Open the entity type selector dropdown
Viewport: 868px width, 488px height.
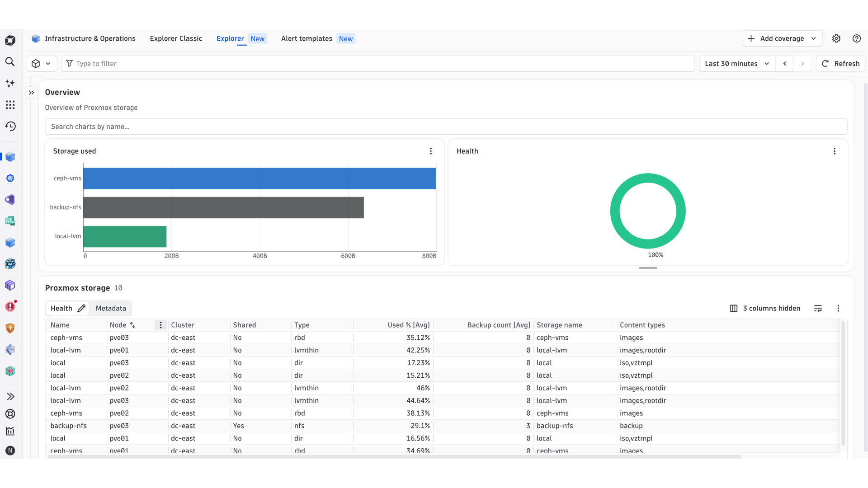[x=41, y=64]
